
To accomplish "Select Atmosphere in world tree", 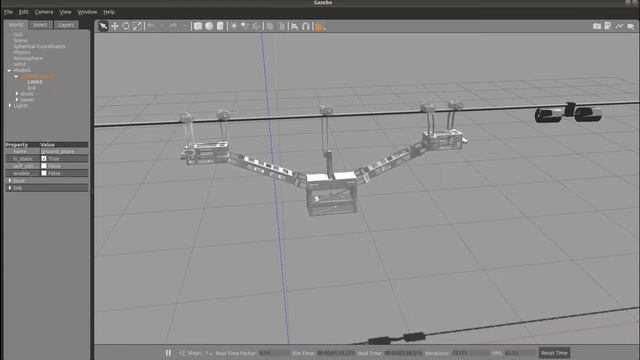I will pyautogui.click(x=28, y=58).
